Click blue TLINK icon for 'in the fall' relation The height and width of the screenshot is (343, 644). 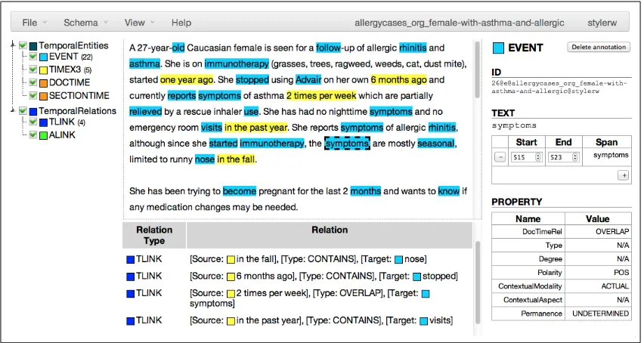point(131,260)
